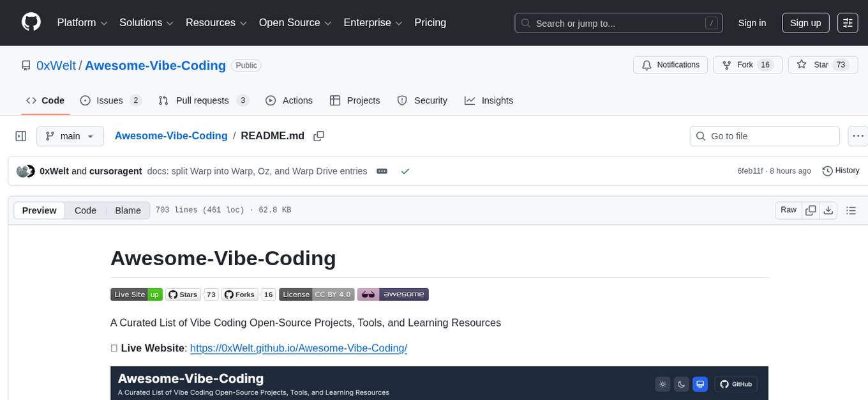Click the GitHub home logo
The height and width of the screenshot is (400, 868).
point(31,22)
